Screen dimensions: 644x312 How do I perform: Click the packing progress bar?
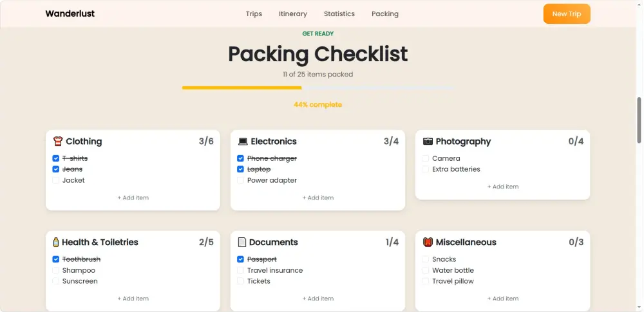click(x=318, y=88)
